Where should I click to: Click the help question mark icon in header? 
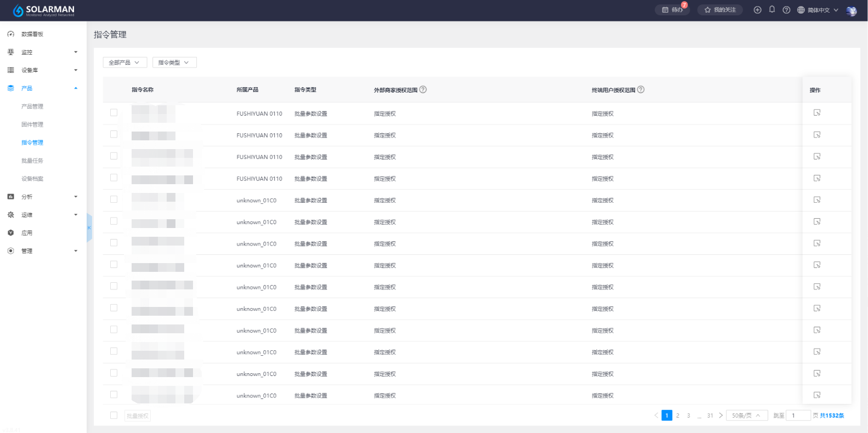pyautogui.click(x=786, y=10)
